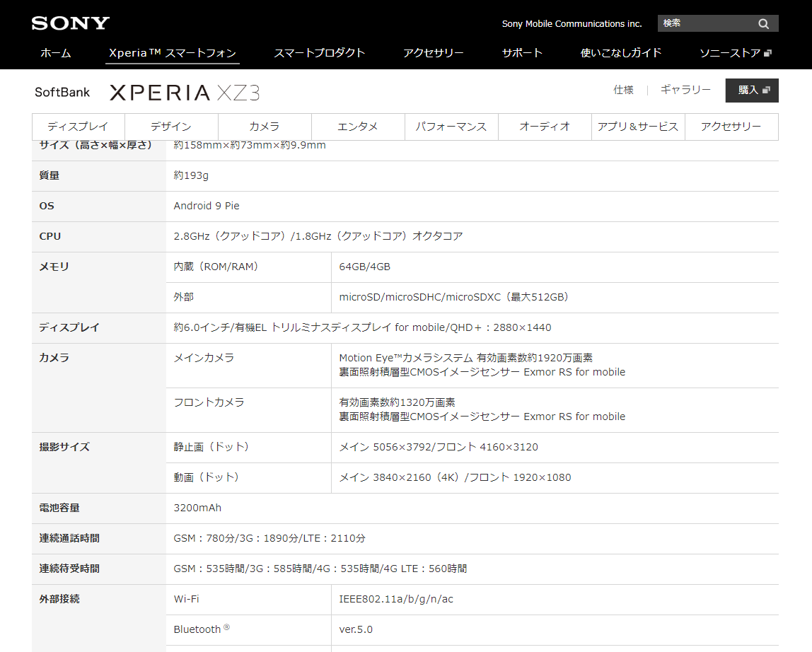
Task: Open the Xperia スマートフォン menu
Action: tap(173, 53)
